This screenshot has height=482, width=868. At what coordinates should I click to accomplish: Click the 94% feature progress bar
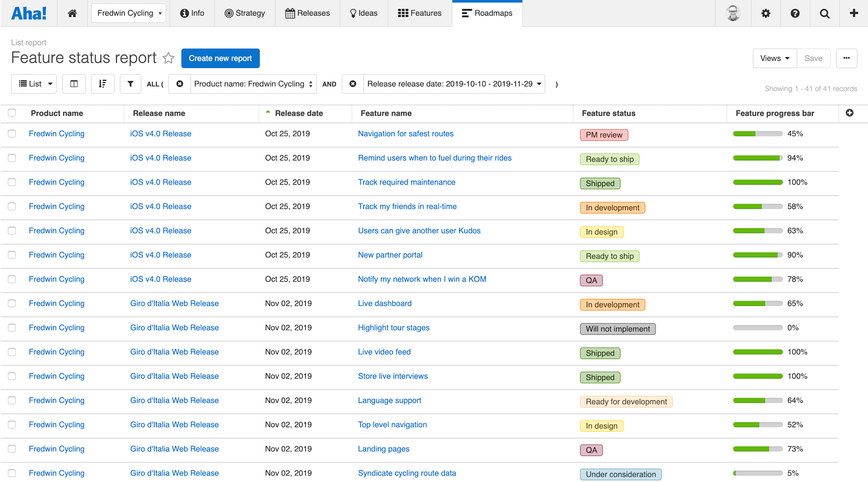757,158
